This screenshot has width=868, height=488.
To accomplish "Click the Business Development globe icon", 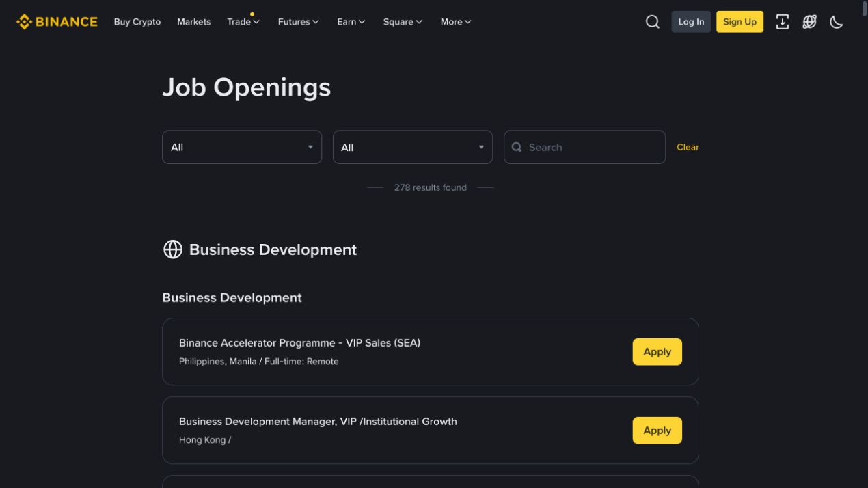I will 173,249.
